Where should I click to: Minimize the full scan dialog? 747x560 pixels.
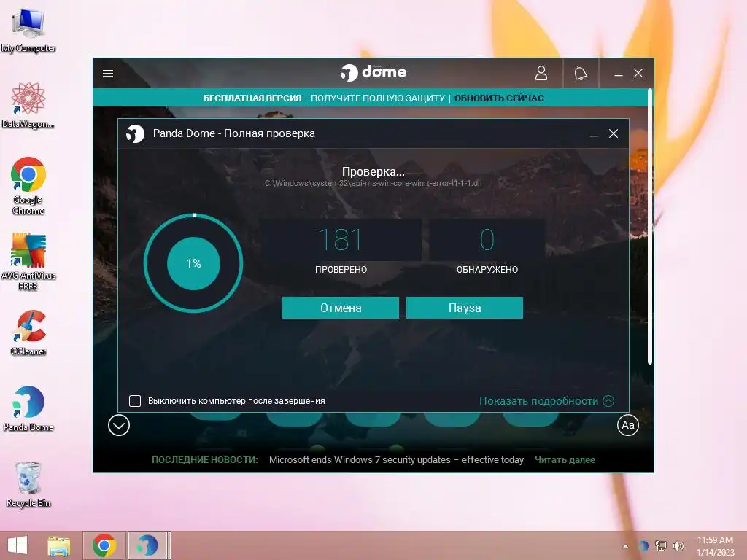pos(594,134)
